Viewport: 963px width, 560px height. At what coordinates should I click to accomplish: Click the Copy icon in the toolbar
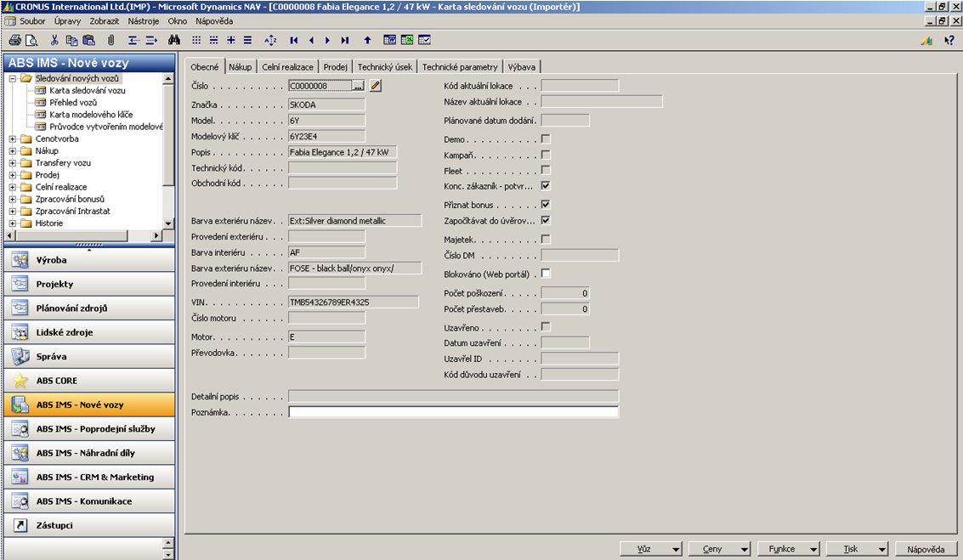tap(72, 41)
